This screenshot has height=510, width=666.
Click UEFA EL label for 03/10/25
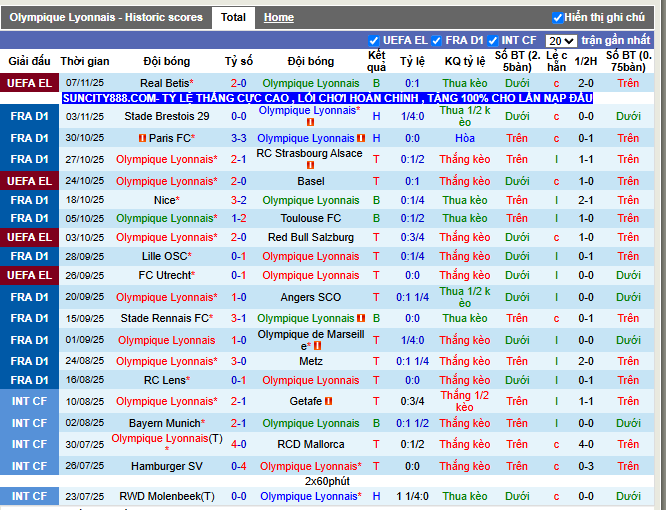pos(29,237)
